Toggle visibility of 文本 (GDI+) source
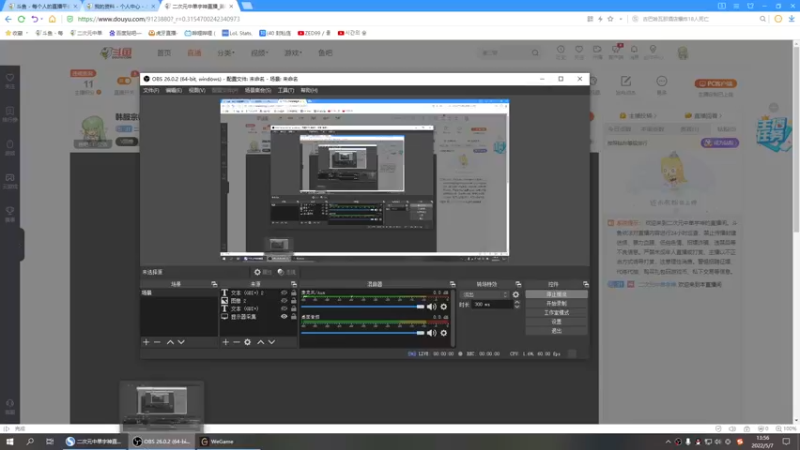Image resolution: width=800 pixels, height=450 pixels. click(284, 309)
